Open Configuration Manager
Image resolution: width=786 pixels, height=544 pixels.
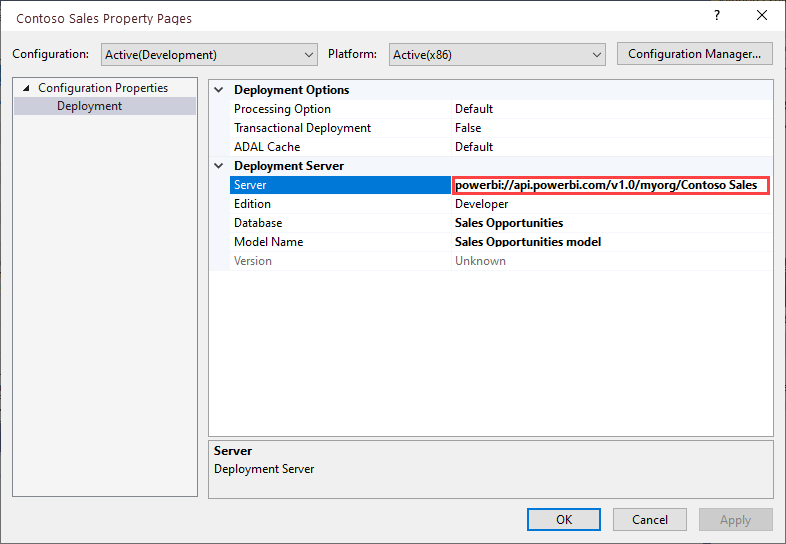(695, 54)
